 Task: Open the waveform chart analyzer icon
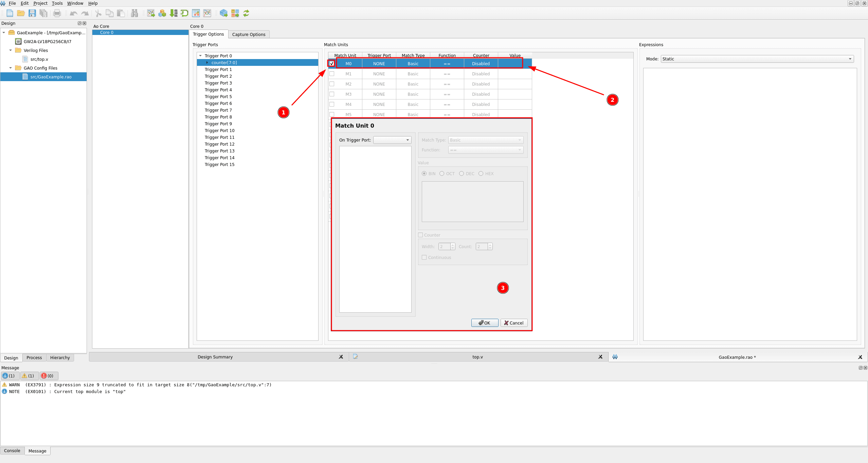click(x=207, y=13)
